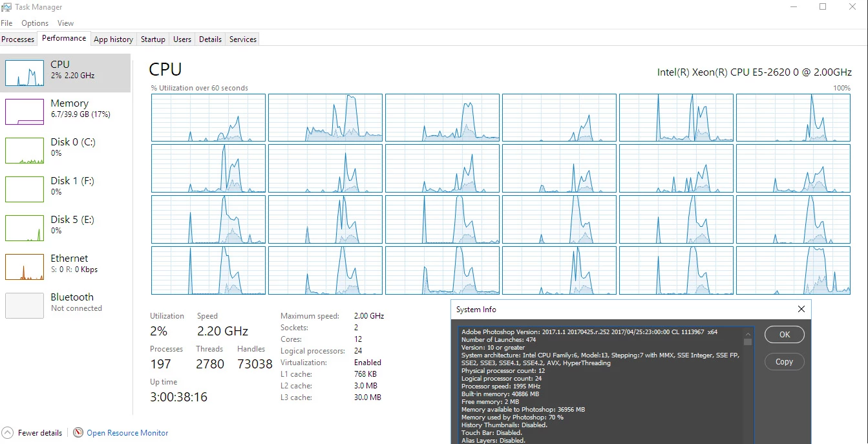Image resolution: width=868 pixels, height=444 pixels.
Task: Select the Memory graph thumbnail in sidebar
Action: pos(25,112)
